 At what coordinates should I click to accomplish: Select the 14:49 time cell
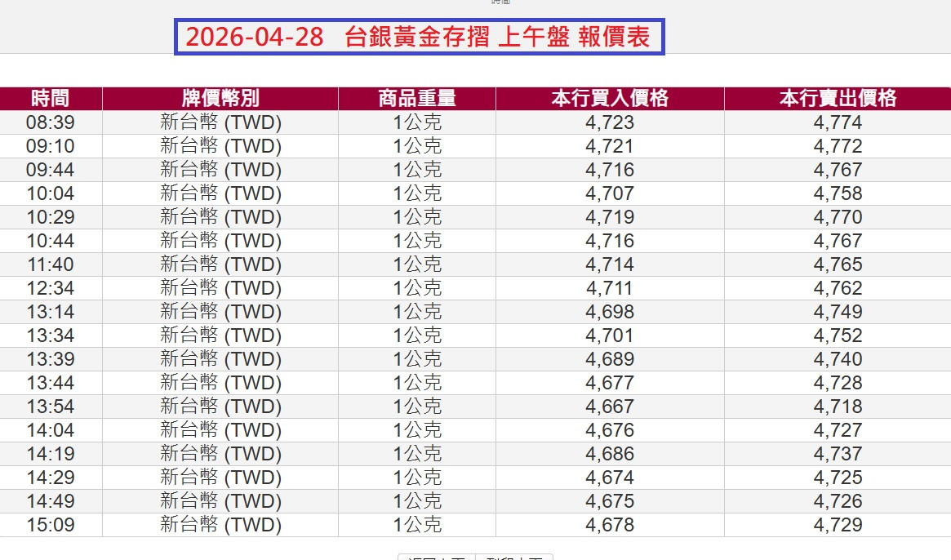[51, 501]
